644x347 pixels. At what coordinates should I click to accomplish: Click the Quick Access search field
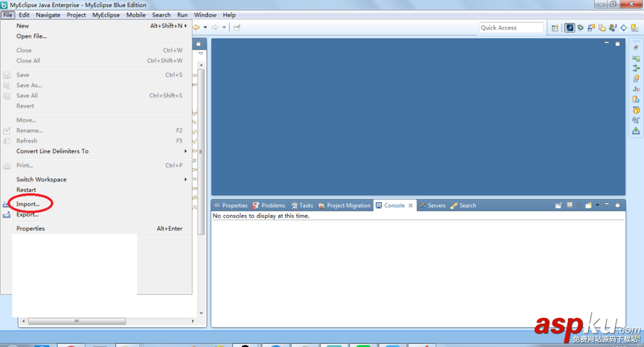[511, 28]
